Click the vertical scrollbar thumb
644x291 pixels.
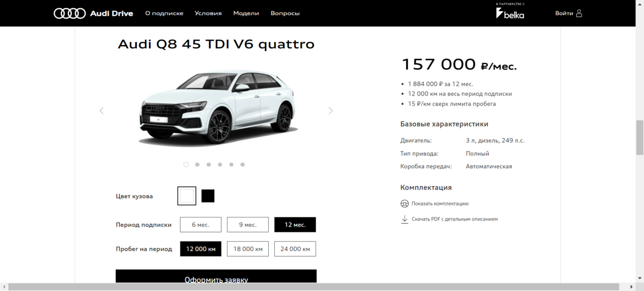(640, 137)
